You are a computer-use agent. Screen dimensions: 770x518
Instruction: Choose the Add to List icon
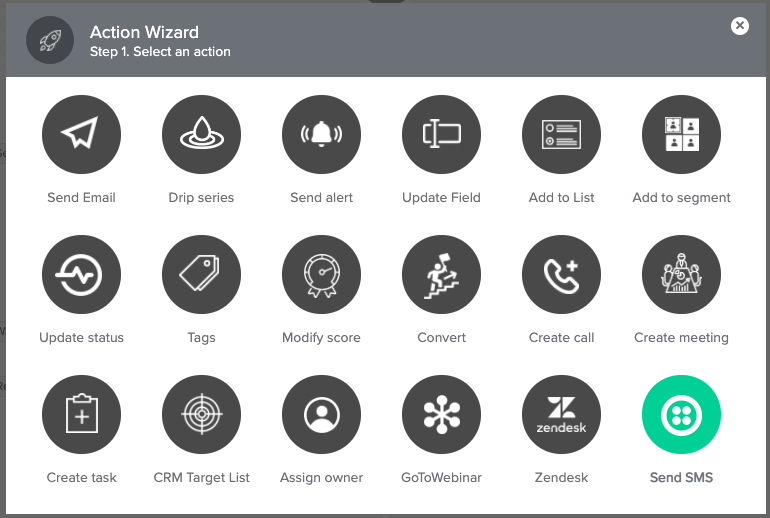(561, 135)
